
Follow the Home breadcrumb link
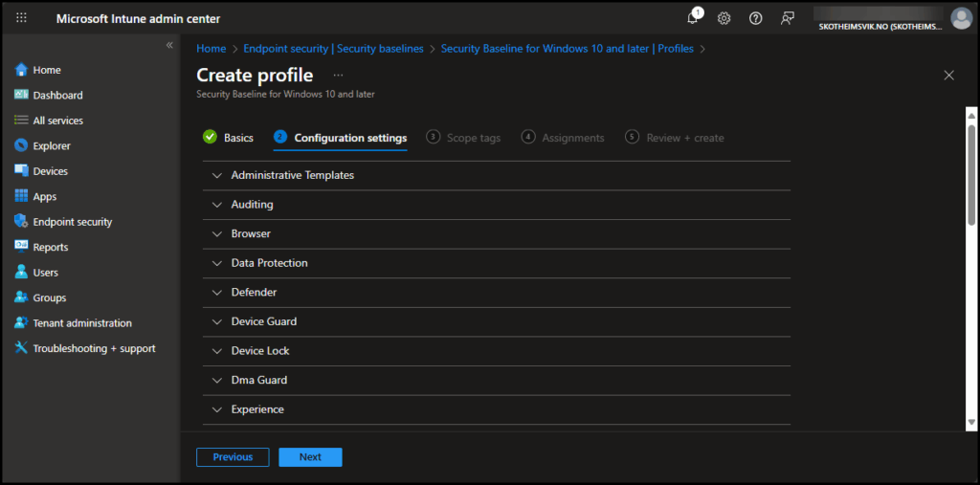click(212, 48)
